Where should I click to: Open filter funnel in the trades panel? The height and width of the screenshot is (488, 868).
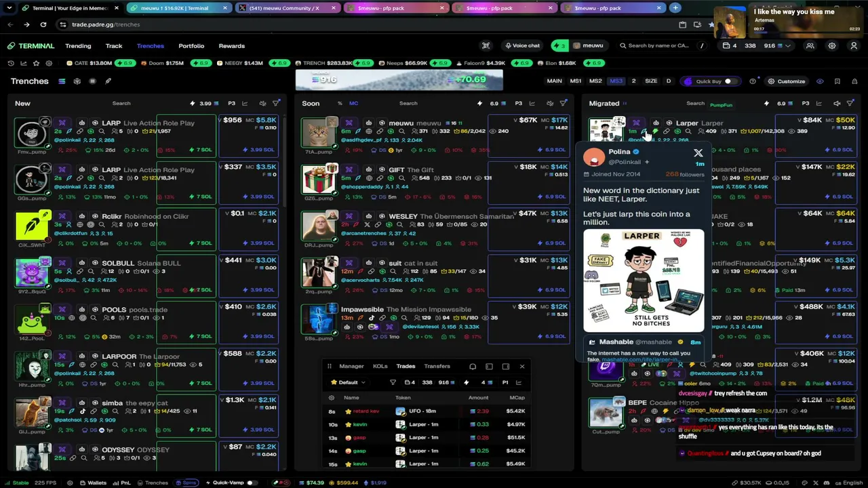[393, 382]
